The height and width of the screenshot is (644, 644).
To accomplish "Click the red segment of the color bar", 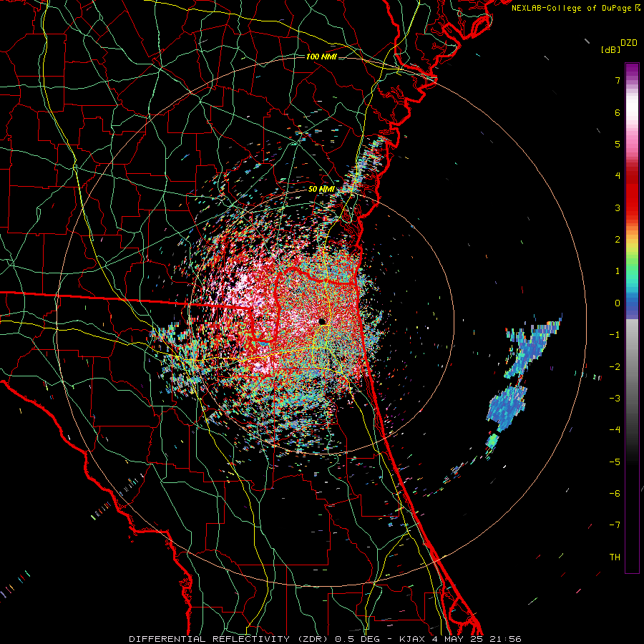I will tap(632, 193).
